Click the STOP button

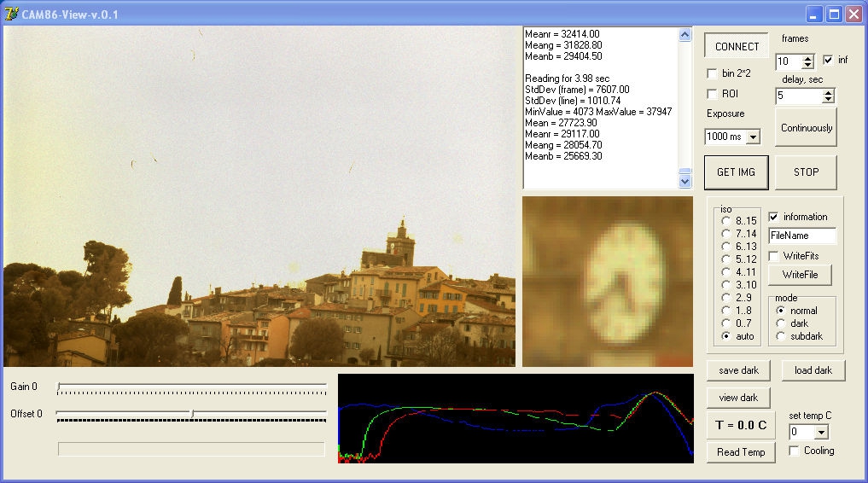(806, 172)
